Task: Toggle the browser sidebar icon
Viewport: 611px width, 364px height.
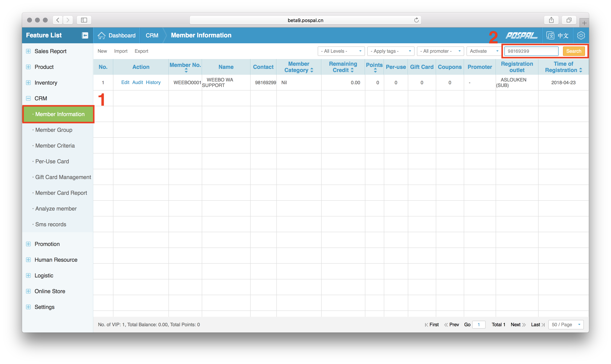Action: [x=84, y=20]
